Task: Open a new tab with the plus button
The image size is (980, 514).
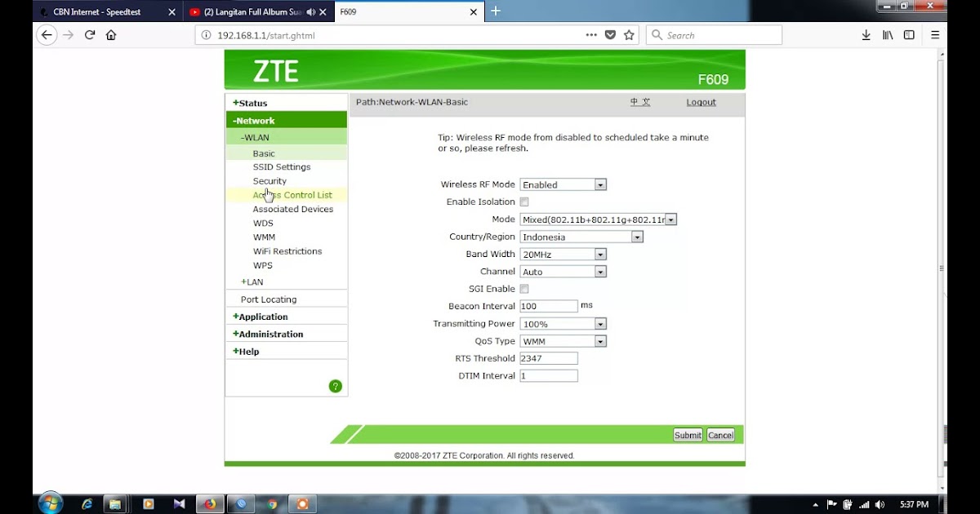Action: 495,11
